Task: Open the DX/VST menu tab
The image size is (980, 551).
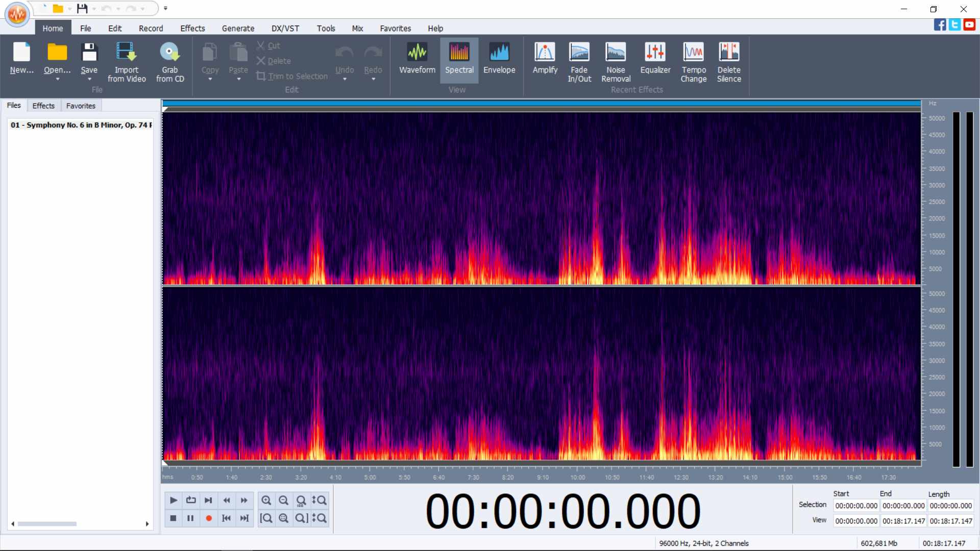Action: coord(285,29)
